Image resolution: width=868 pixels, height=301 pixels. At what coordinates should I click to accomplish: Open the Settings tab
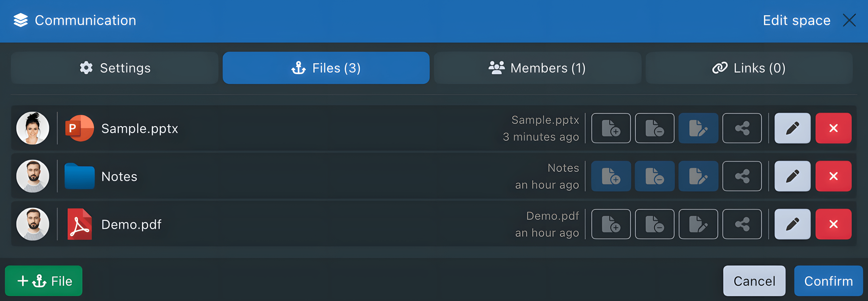tap(115, 68)
